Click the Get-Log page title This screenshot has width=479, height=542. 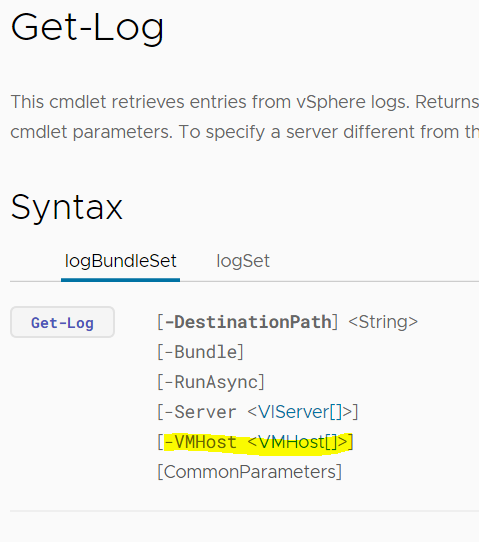(x=87, y=28)
